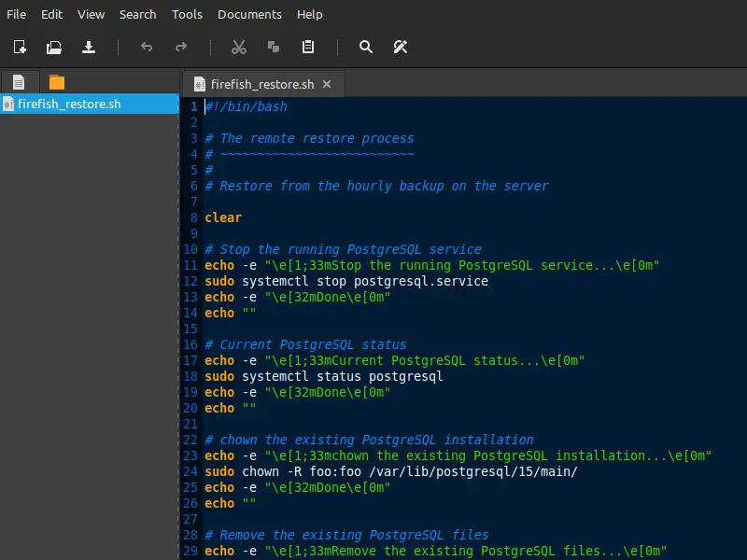Cut selection with the scissors icon
The width and height of the screenshot is (747, 560).
pyautogui.click(x=239, y=47)
